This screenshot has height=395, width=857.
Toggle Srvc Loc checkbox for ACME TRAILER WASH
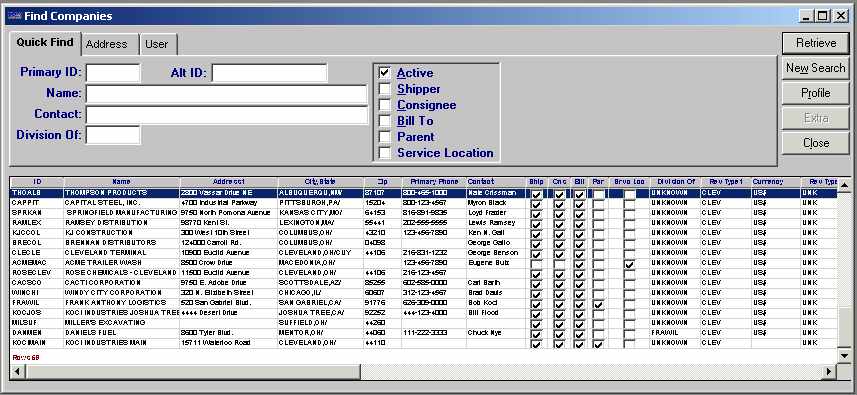click(x=630, y=263)
